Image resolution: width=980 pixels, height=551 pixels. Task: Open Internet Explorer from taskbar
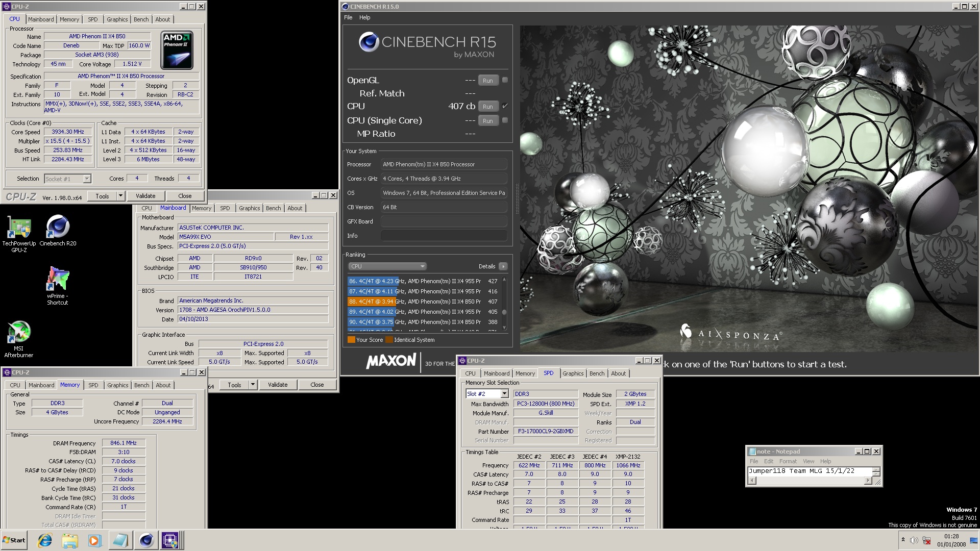[45, 540]
